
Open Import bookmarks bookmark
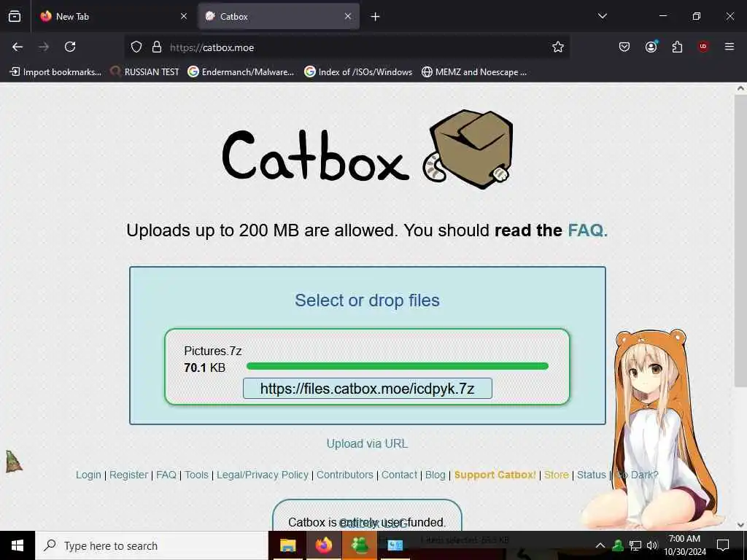pyautogui.click(x=55, y=72)
